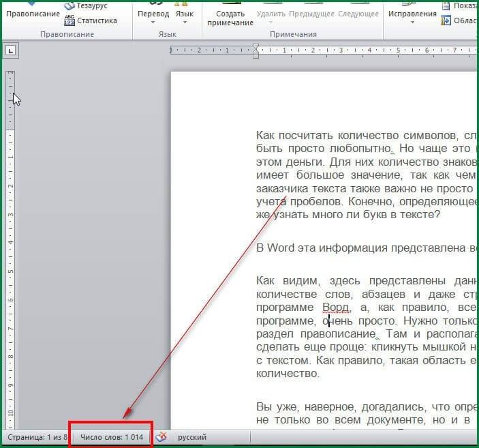The image size is (479, 448).
Task: Click the Удалить comment button
Action: pyautogui.click(x=271, y=14)
